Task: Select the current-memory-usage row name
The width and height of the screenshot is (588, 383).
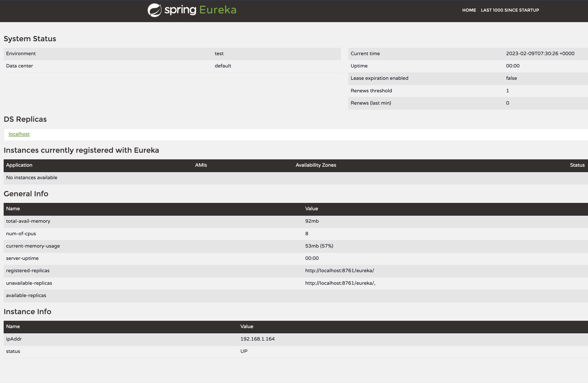Action: point(33,246)
